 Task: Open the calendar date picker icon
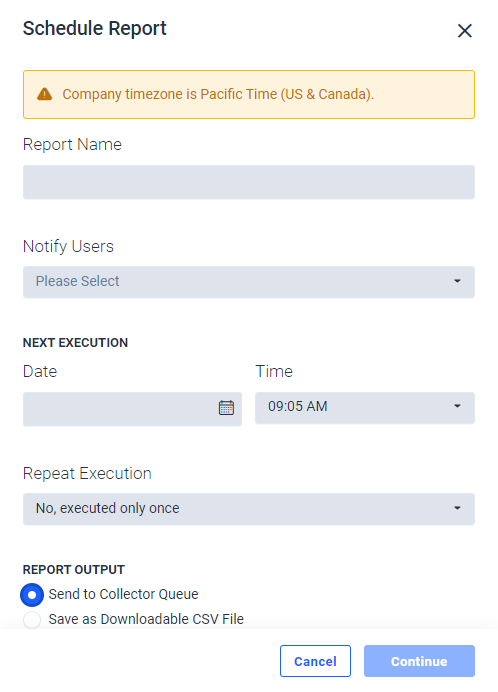point(226,407)
